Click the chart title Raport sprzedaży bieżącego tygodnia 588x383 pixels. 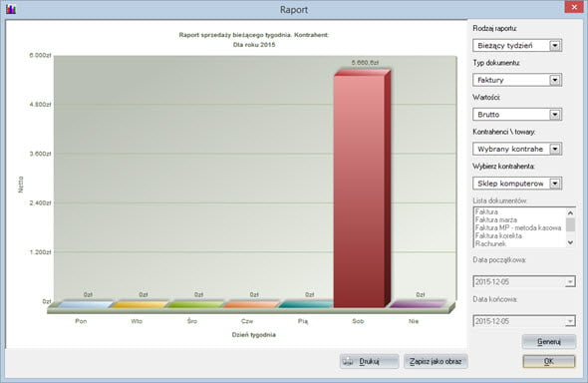coord(254,35)
